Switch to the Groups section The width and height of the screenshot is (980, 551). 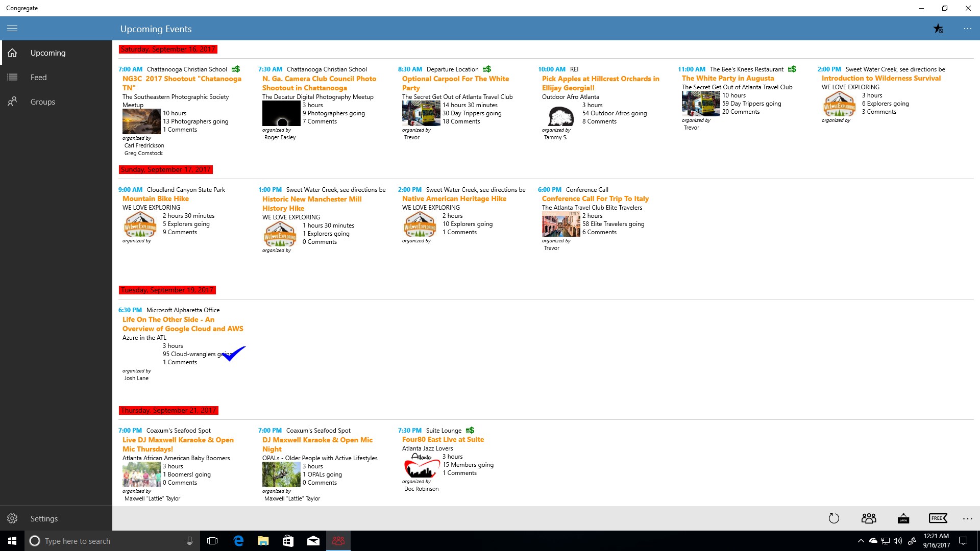(42, 102)
